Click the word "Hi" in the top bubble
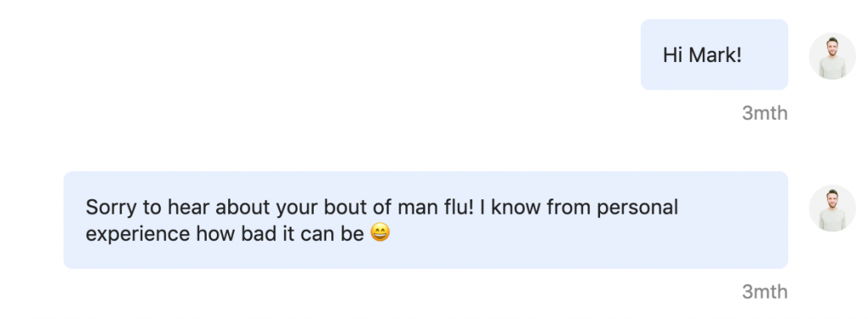868x319 pixels. (x=672, y=55)
